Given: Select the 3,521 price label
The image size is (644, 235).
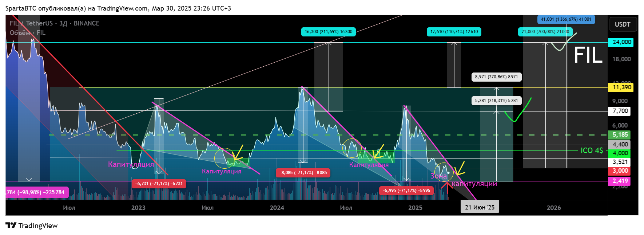Looking at the screenshot, I should [x=620, y=162].
